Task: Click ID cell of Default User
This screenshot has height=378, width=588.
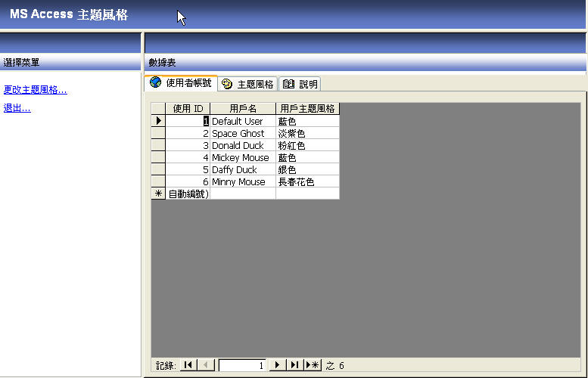Action: (188, 121)
